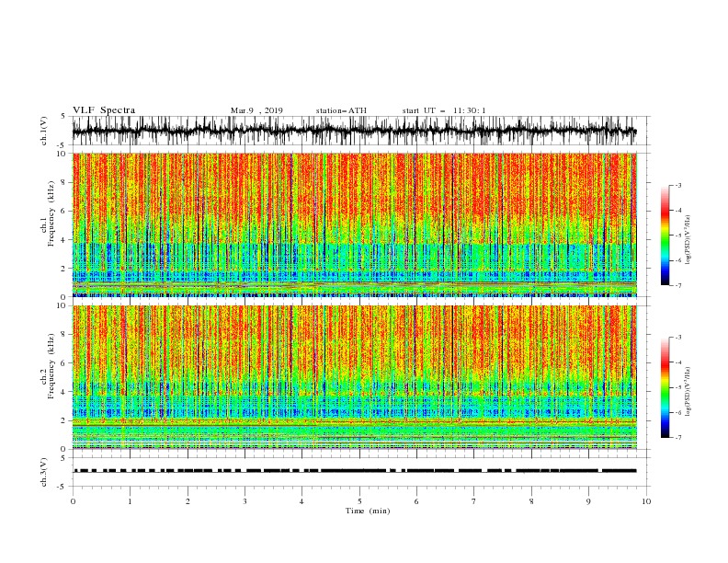Click the "-7" value on ch.2 color bar
The width and height of the screenshot is (728, 563).
pos(677,437)
